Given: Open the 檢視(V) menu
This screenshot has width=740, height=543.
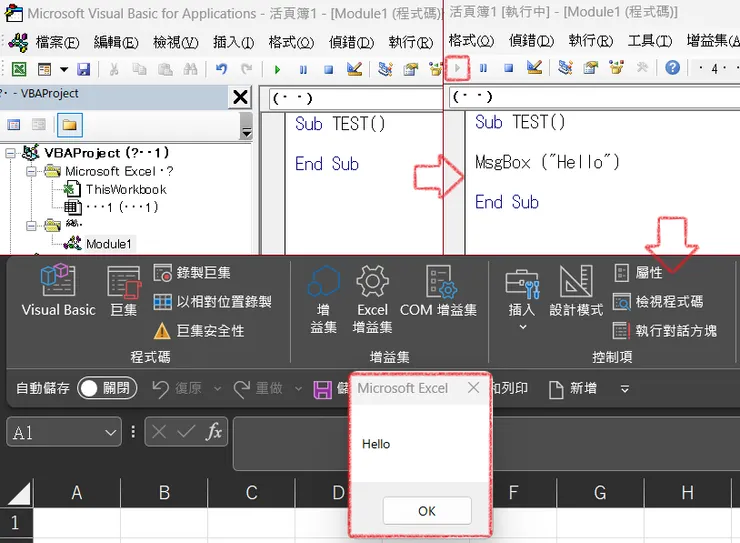Looking at the screenshot, I should pyautogui.click(x=176, y=43).
